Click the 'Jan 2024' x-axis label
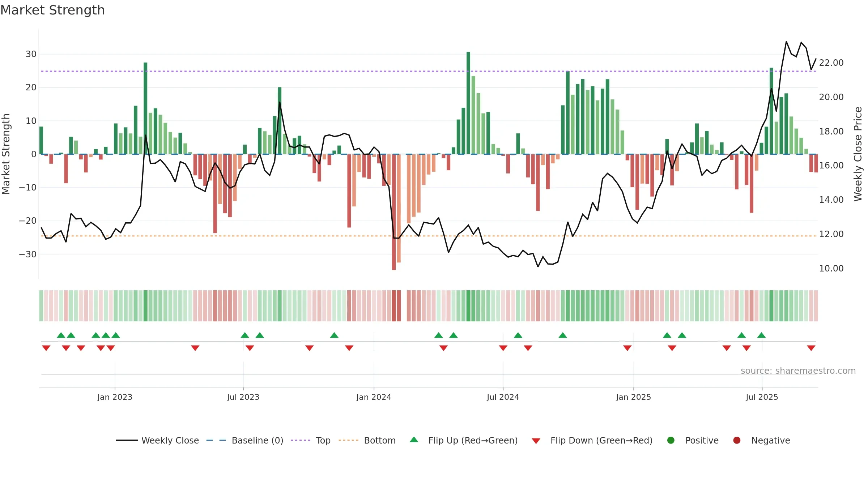Image resolution: width=868 pixels, height=488 pixels. point(374,397)
